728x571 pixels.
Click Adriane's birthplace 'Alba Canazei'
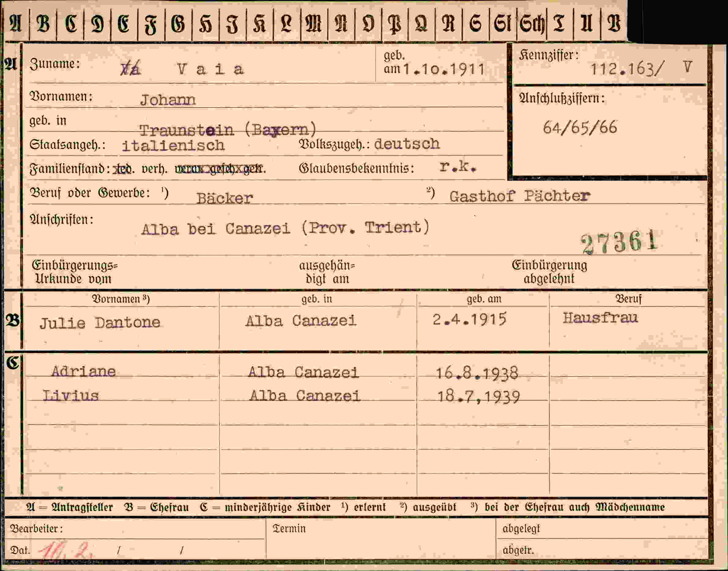(x=303, y=372)
